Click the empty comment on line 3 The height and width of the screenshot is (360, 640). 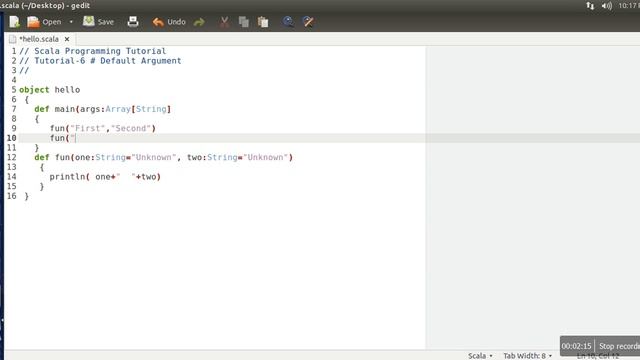24,70
